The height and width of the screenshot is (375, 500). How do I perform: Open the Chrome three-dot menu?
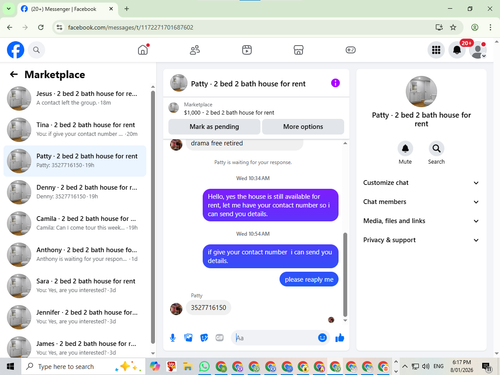pyautogui.click(x=490, y=27)
